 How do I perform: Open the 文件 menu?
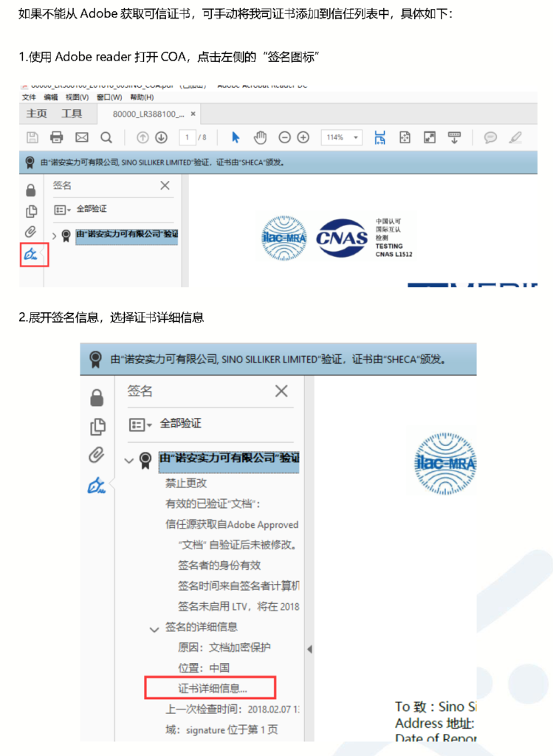click(29, 97)
